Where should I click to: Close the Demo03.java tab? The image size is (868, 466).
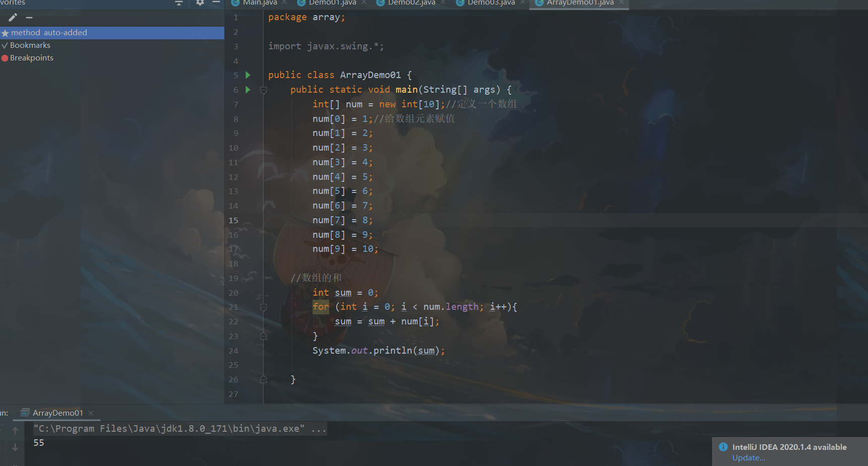tap(523, 3)
